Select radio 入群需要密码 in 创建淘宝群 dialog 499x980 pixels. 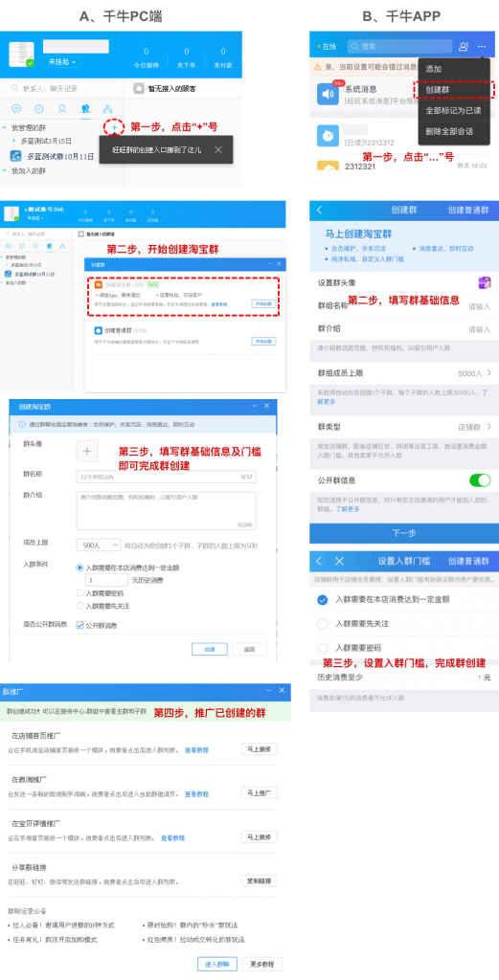click(x=79, y=592)
